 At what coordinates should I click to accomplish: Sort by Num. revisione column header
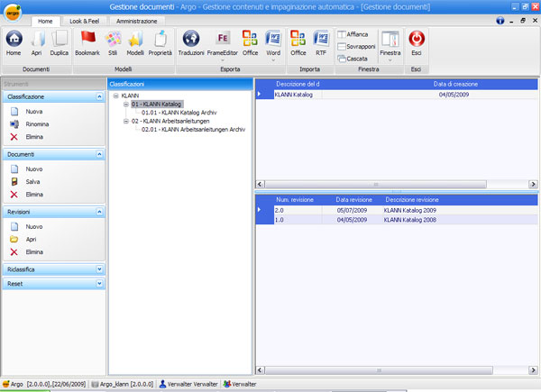295,200
